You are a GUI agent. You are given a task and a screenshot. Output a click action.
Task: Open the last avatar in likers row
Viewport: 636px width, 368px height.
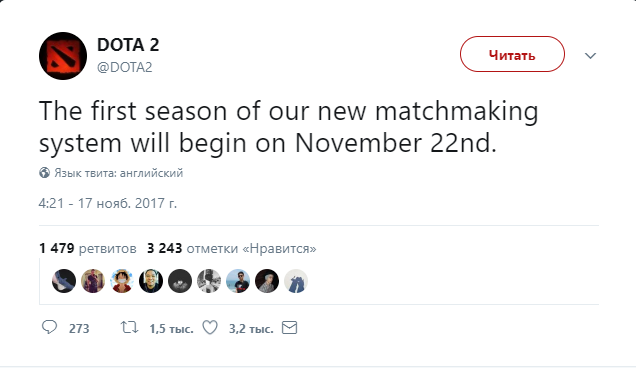pyautogui.click(x=296, y=281)
